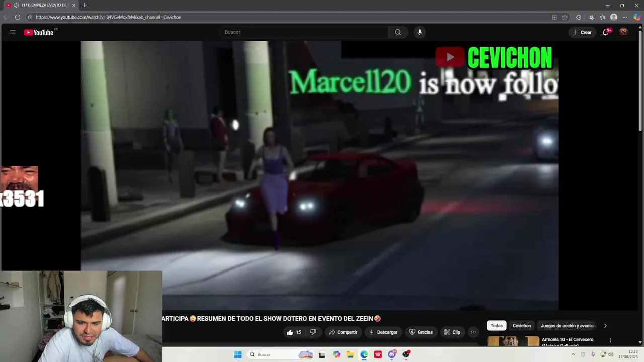Dislike the video with thumbs down
Screen dimensions: 644x362
313,332
